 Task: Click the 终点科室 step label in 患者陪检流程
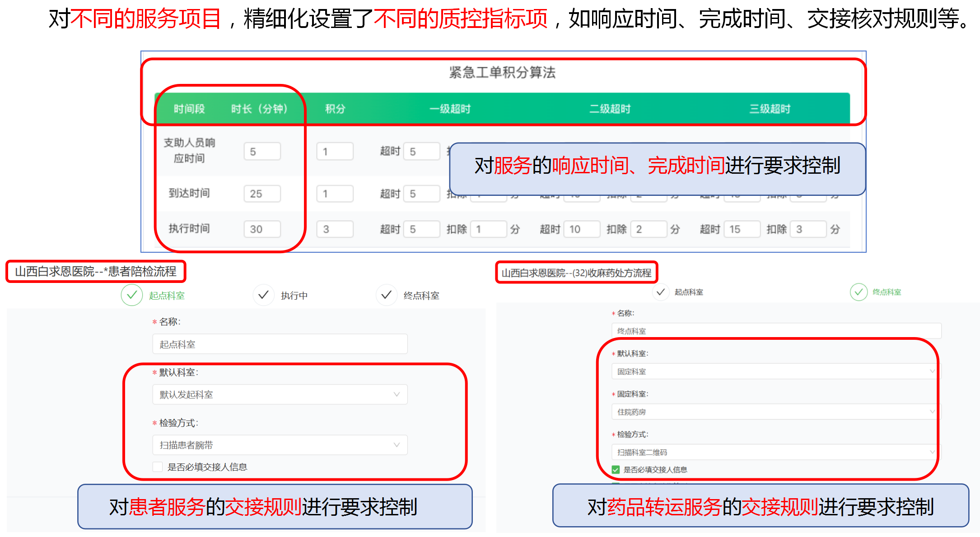pos(421,296)
